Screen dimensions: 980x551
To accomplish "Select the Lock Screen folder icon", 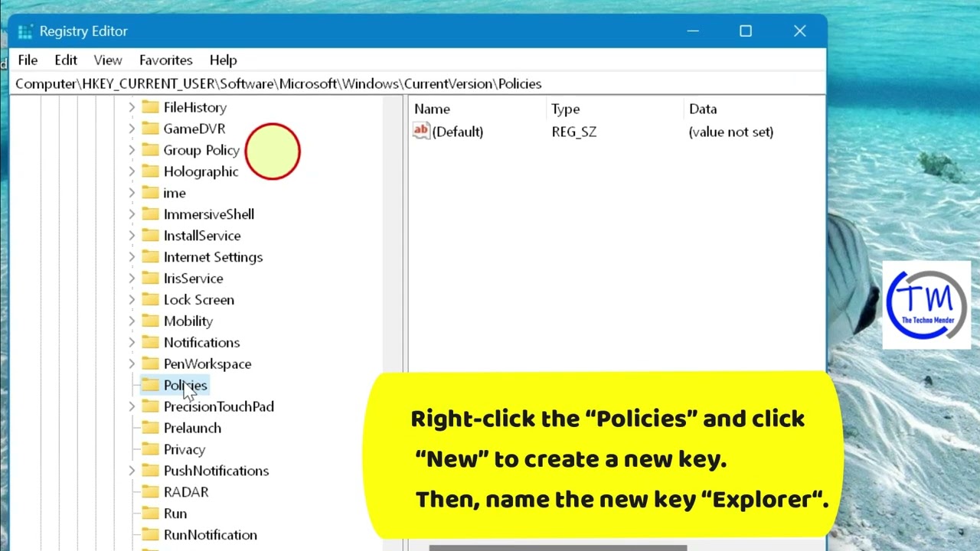I will point(150,300).
